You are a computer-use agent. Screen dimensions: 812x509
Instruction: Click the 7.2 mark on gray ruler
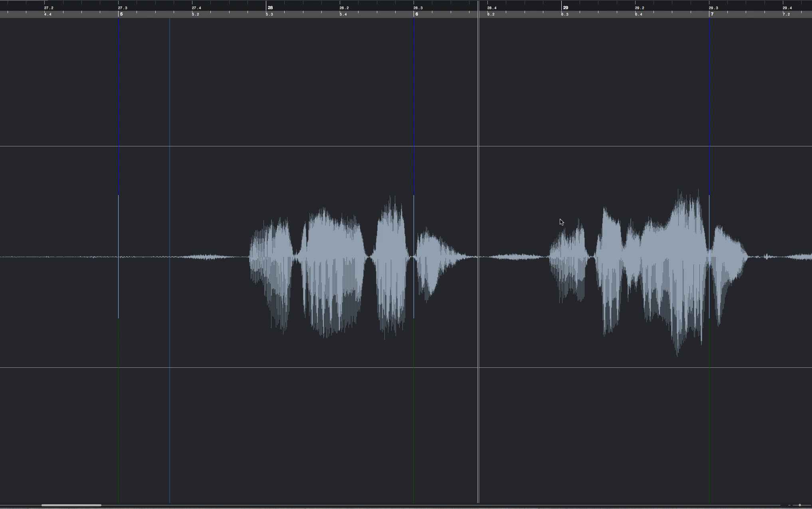pos(786,14)
